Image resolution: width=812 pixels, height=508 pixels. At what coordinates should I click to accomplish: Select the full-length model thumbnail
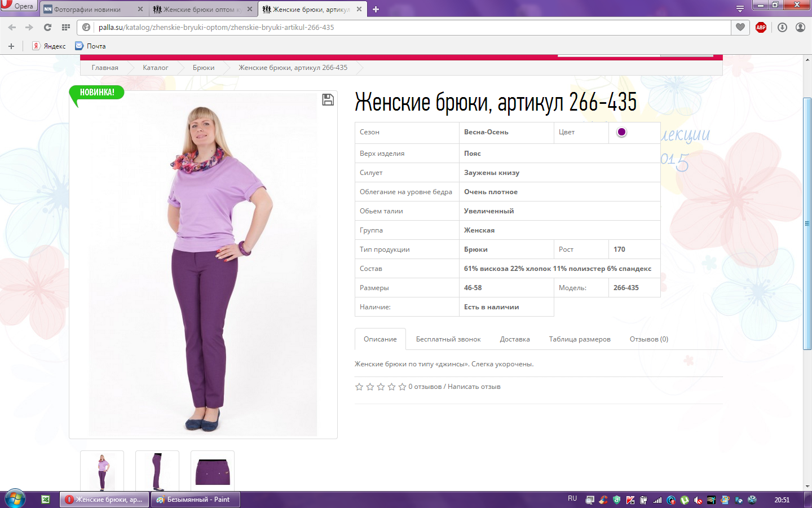tap(102, 471)
